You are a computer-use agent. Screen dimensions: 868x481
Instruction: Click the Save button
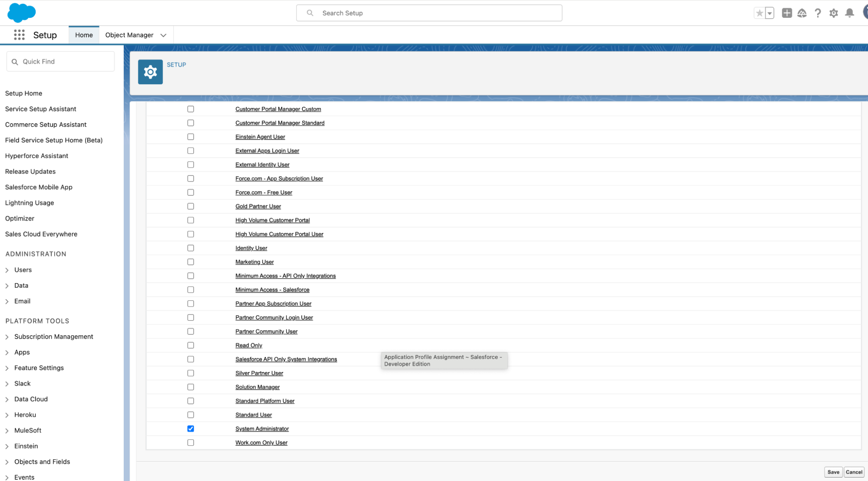(x=833, y=472)
